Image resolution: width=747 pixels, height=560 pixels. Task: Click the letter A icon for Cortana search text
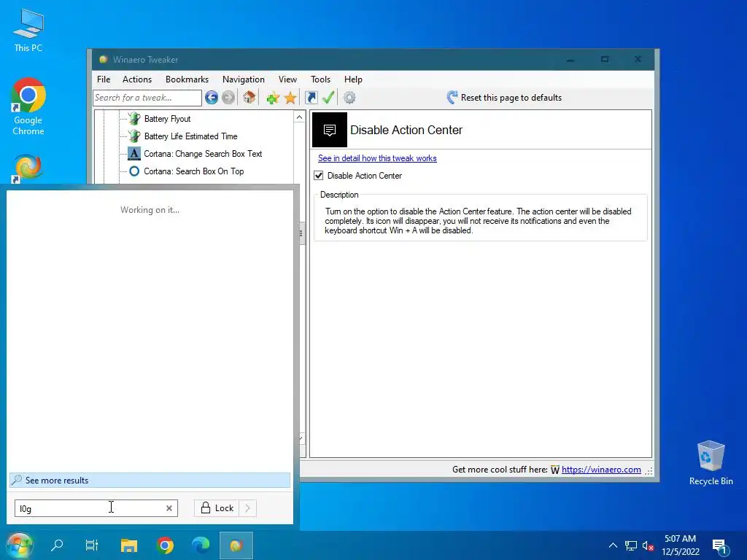pos(134,154)
